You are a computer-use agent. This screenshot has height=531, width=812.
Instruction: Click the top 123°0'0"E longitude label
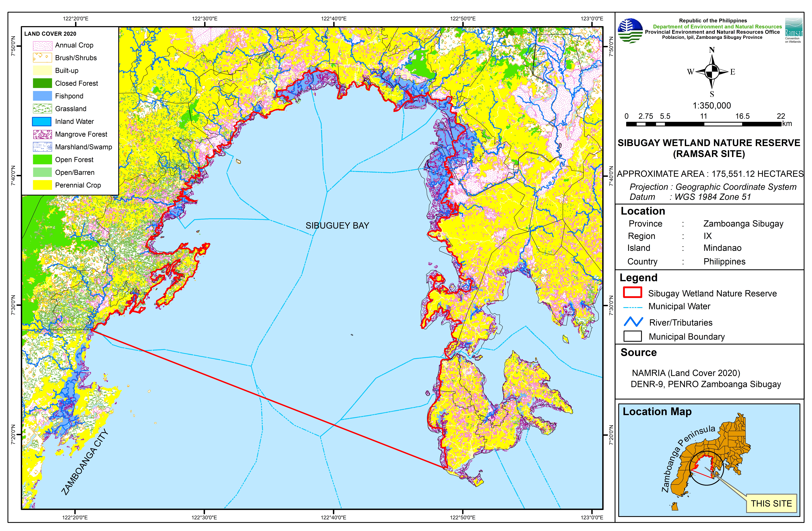(592, 19)
